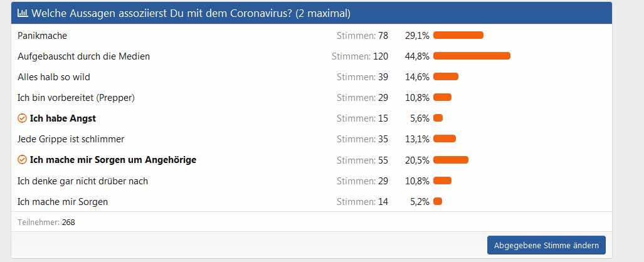Open voter list via Stimmen: 120
This screenshot has height=262, width=644.
coord(360,56)
